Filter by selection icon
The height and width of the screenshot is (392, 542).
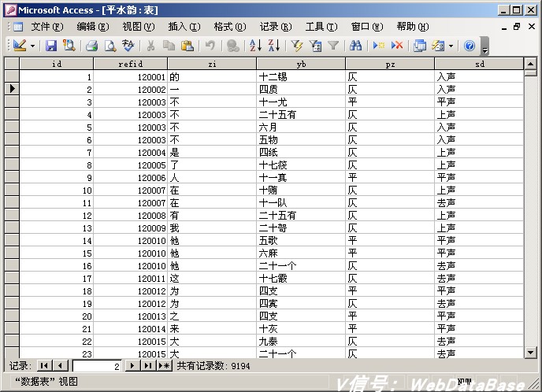point(296,45)
